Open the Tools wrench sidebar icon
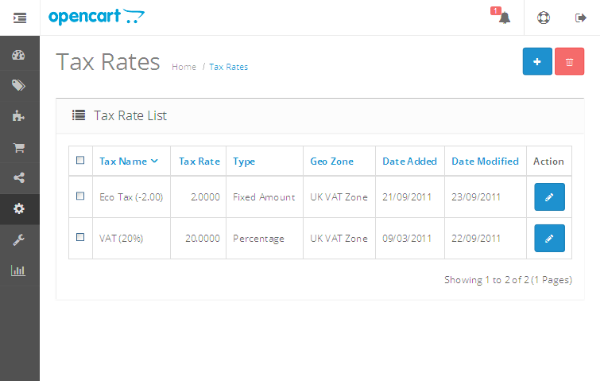 [18, 240]
